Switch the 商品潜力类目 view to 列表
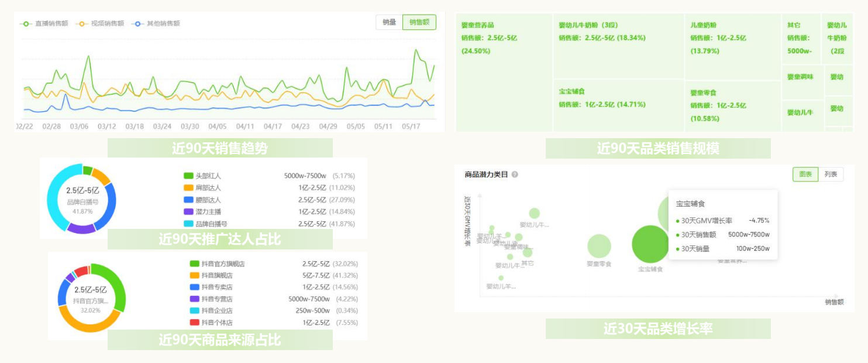 831,174
